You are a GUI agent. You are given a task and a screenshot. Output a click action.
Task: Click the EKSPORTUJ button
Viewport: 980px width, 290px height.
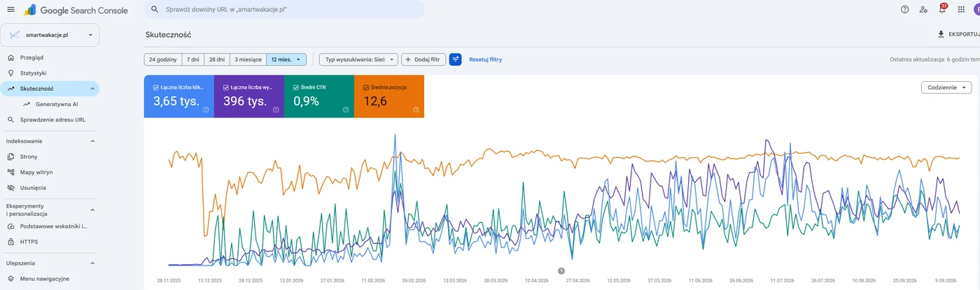point(958,34)
